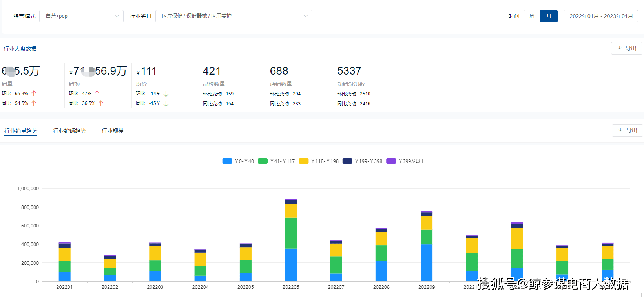Screen dimensions: 644x297
Task: Toggle the ¥399及以上 purple legend series
Action: [x=405, y=161]
